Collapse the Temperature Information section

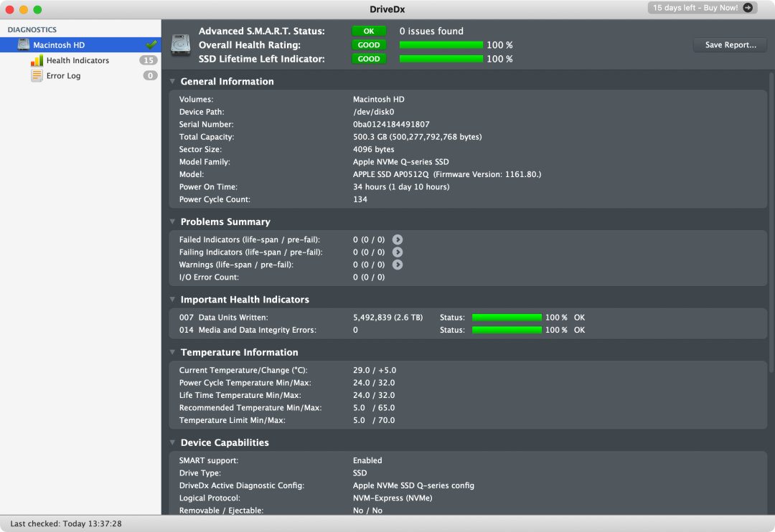(x=172, y=352)
